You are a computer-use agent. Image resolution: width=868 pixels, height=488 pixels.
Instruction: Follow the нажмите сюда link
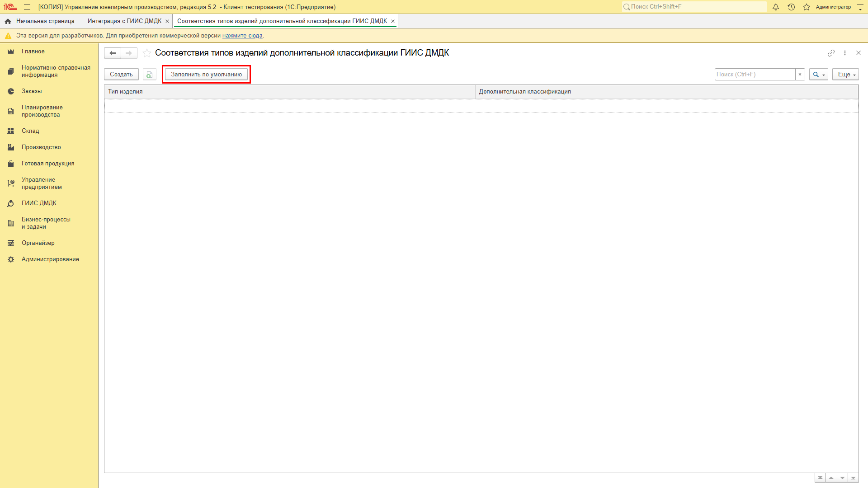click(242, 36)
